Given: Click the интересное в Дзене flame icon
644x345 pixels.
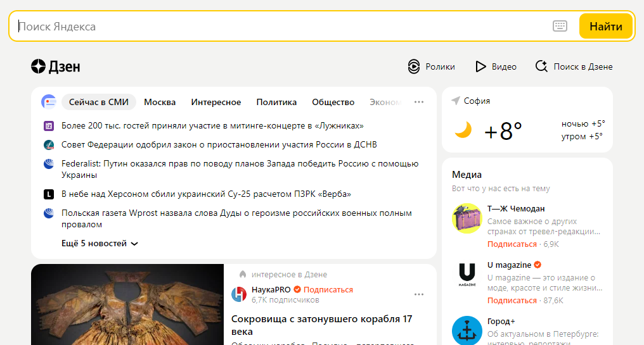Looking at the screenshot, I should tap(243, 274).
